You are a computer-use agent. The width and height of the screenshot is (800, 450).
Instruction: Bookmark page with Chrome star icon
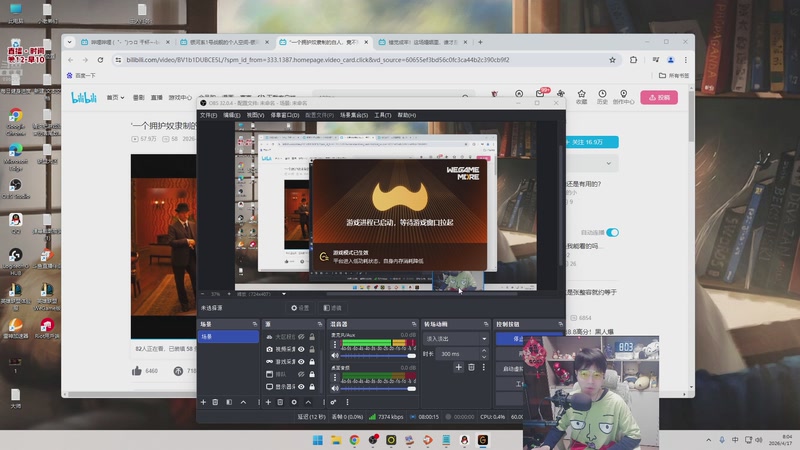pos(612,60)
